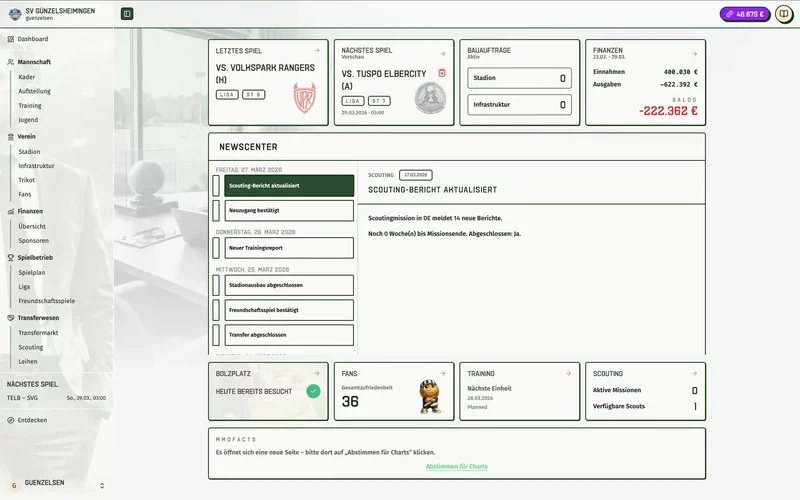Click the TuSpo Elbercity club badge
Screen dimensions: 800x500
pyautogui.click(x=430, y=97)
